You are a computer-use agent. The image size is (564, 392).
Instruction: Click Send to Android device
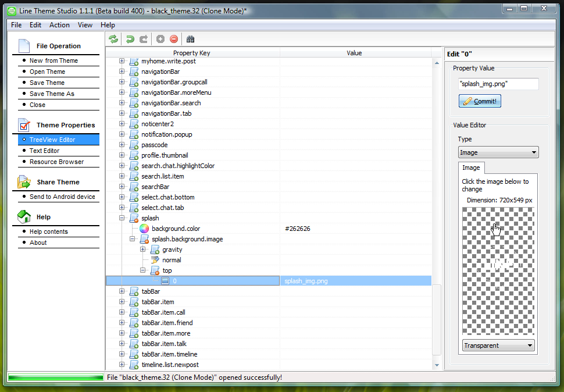(x=62, y=197)
